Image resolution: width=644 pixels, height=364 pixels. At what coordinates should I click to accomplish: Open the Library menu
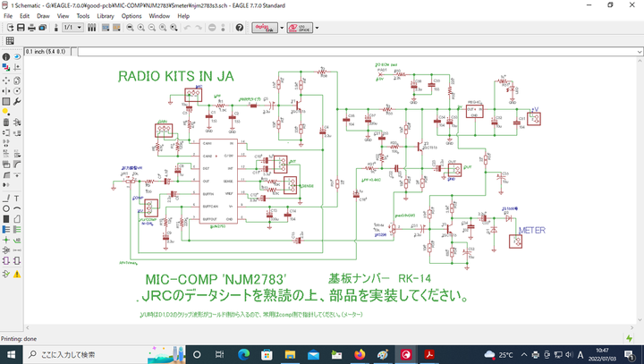(x=106, y=15)
